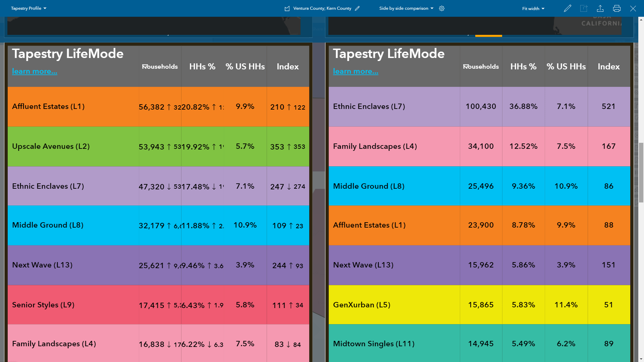
Task: Click the Index column header in left table
Action: click(287, 67)
